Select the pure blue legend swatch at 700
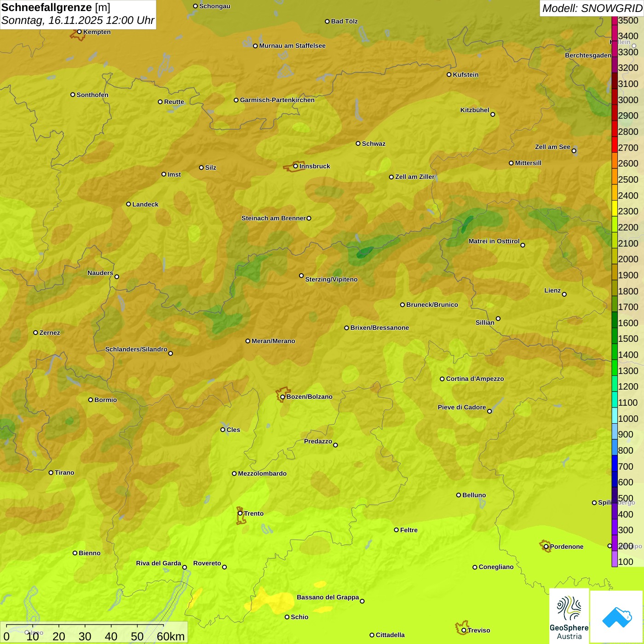Screen dimensions: 644x644 coord(614,463)
